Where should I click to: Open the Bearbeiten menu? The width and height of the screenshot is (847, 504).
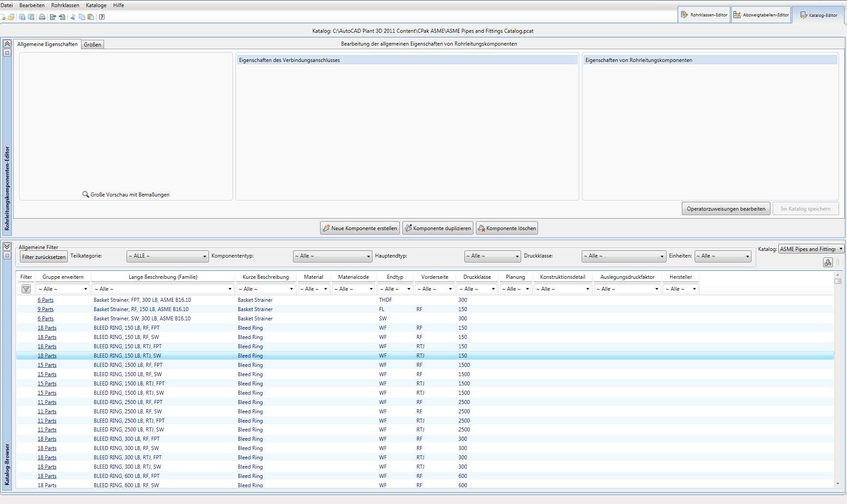(x=32, y=5)
